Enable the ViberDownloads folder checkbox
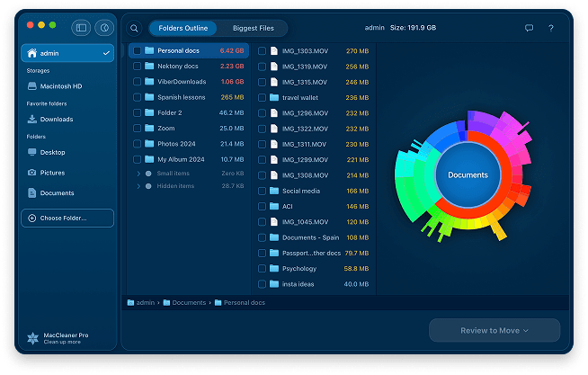The width and height of the screenshot is (588, 375). pyautogui.click(x=137, y=82)
